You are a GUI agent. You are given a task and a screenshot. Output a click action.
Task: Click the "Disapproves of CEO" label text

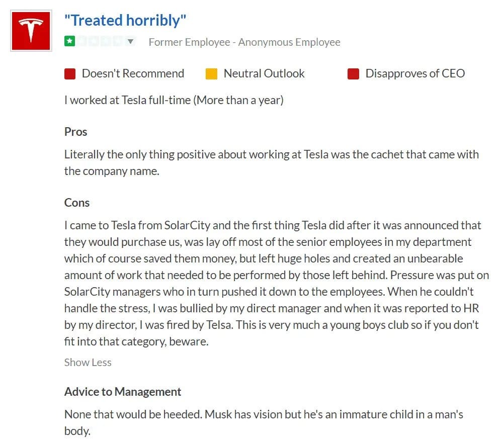coord(415,73)
